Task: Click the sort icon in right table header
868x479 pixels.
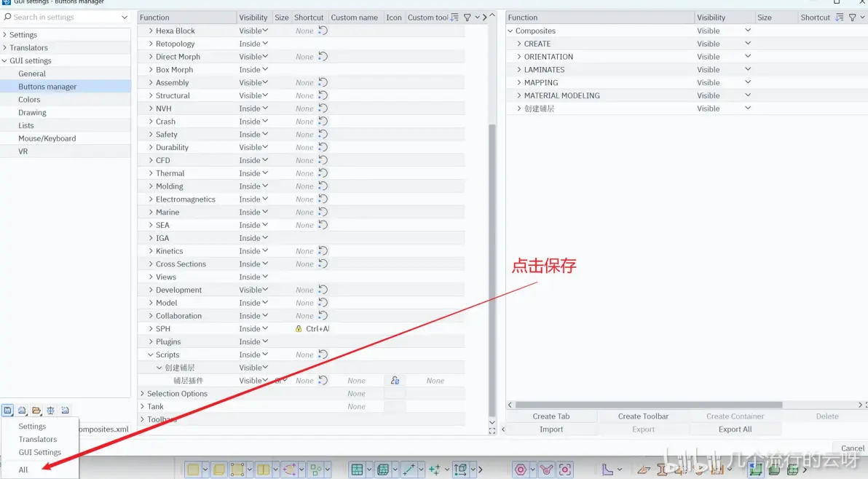Action: click(840, 17)
